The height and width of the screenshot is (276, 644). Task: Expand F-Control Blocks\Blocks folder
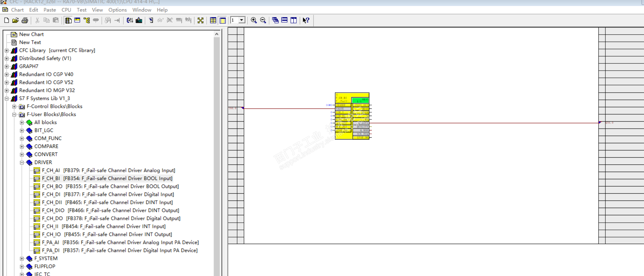(x=14, y=106)
